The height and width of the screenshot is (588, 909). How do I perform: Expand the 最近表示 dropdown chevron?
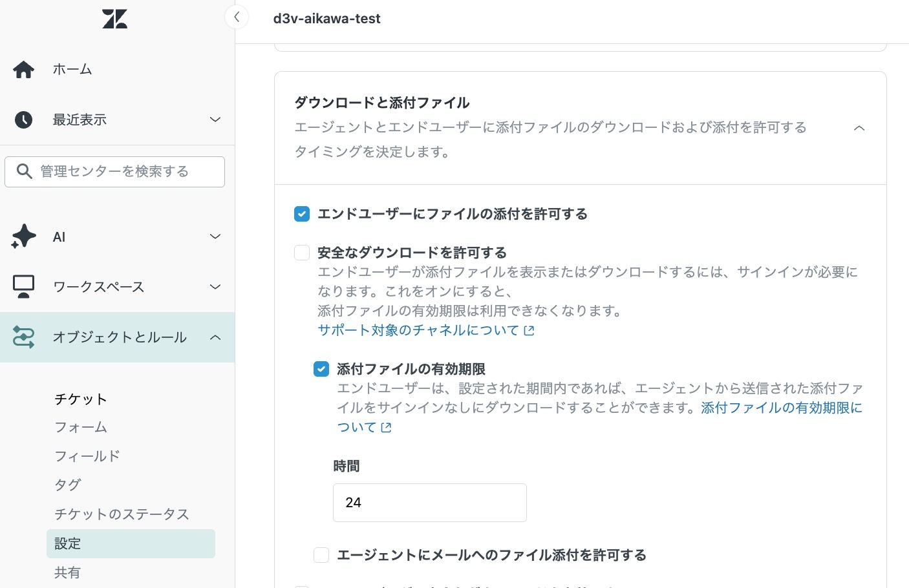coord(215,120)
